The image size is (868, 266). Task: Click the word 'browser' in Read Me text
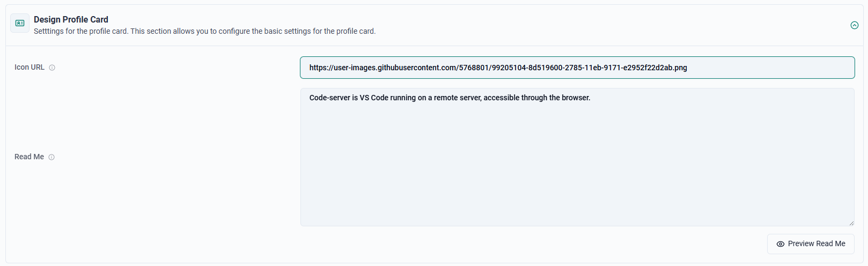point(575,98)
